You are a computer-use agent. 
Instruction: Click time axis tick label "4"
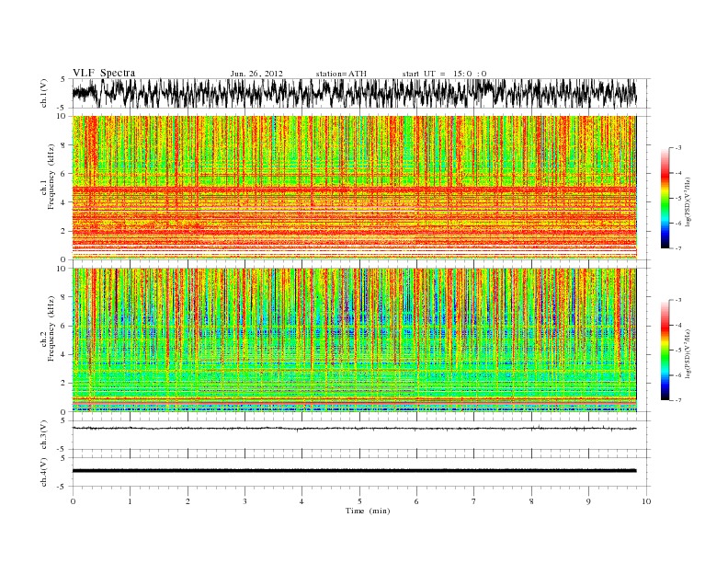(301, 501)
